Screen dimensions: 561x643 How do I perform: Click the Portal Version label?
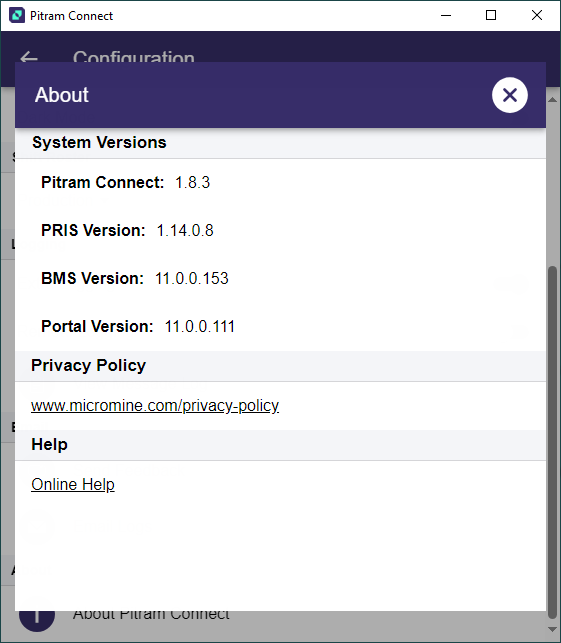[x=97, y=326]
